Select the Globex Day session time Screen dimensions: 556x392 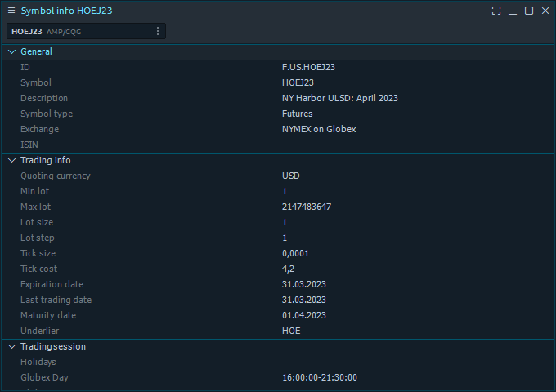pyautogui.click(x=320, y=377)
